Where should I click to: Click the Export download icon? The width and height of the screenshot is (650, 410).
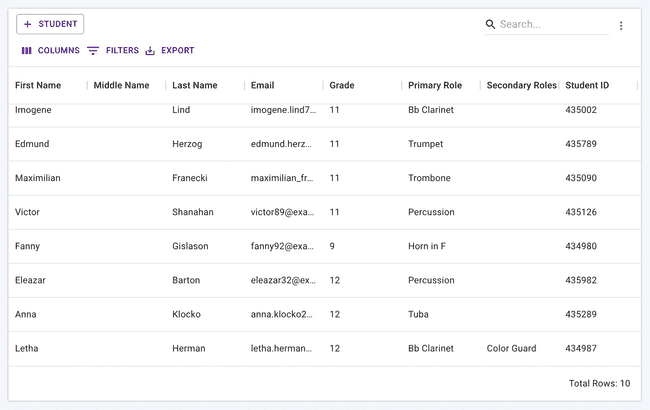point(150,51)
